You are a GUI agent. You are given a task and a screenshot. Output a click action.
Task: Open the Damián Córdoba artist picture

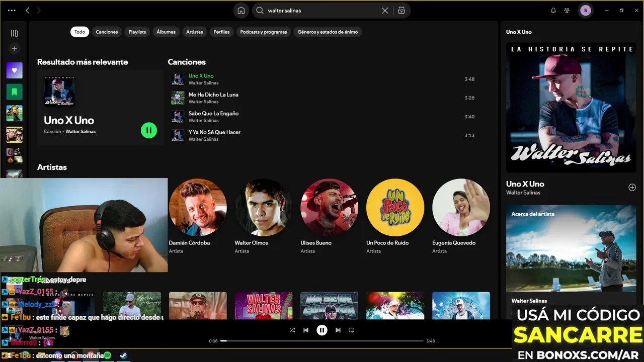(x=198, y=208)
